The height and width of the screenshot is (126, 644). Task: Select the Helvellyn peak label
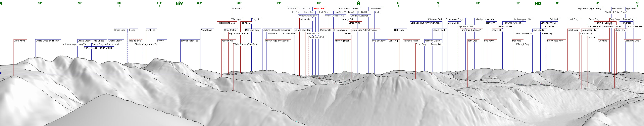(490, 23)
